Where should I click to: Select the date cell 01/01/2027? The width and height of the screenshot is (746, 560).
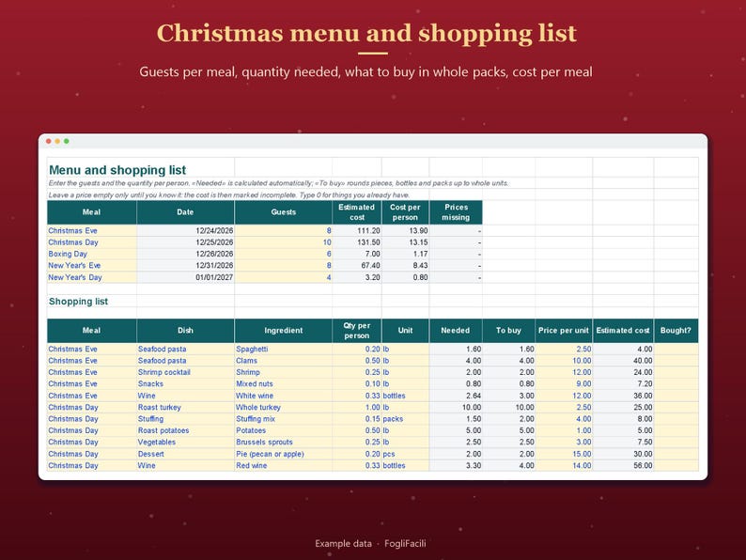(x=185, y=277)
